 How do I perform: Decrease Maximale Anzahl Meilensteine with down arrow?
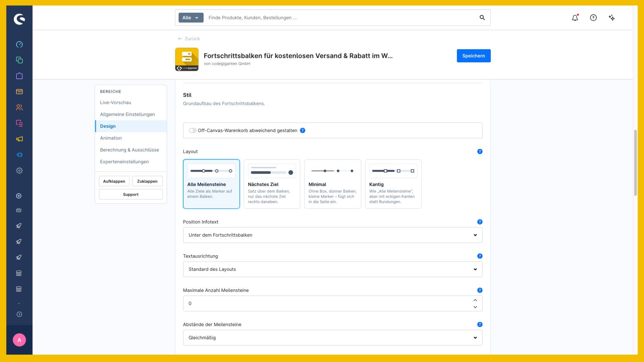(x=475, y=307)
